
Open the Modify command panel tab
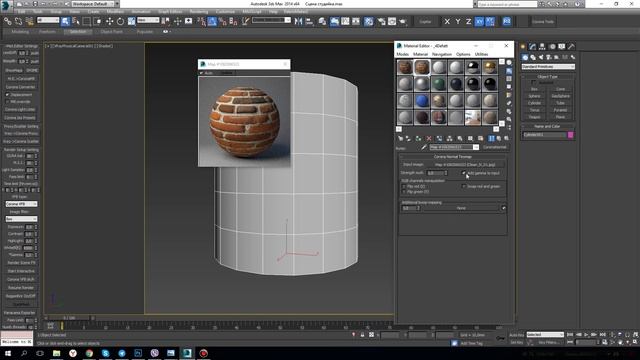pos(533,47)
